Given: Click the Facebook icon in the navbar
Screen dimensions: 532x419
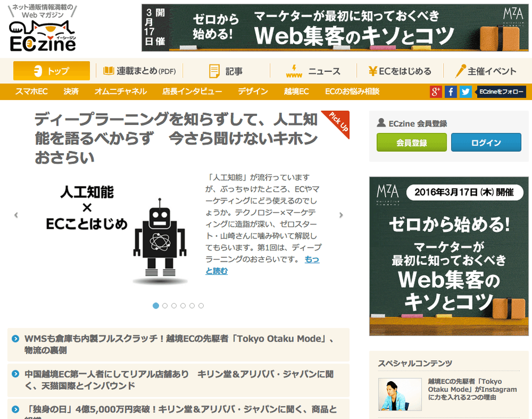Looking at the screenshot, I should [x=451, y=91].
